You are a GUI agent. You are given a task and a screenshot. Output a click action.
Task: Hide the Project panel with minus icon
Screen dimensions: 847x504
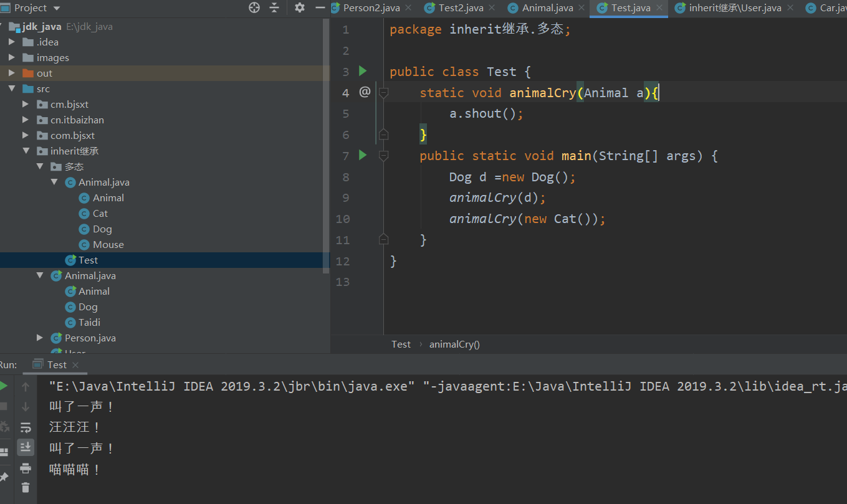tap(320, 7)
